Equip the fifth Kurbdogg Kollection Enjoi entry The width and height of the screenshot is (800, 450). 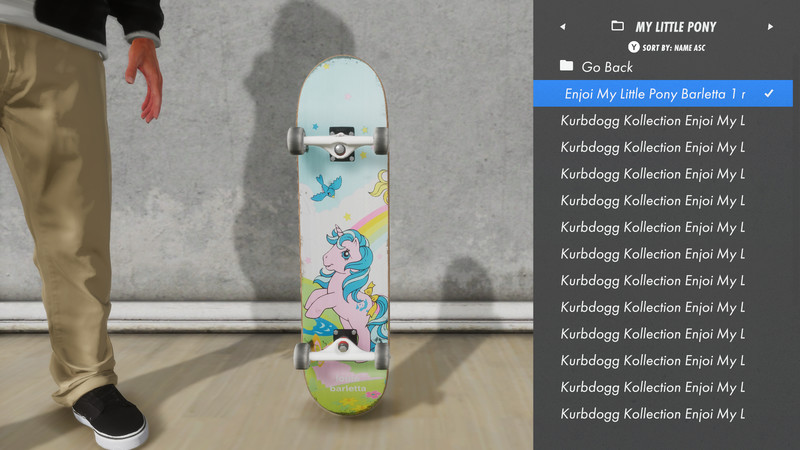tap(663, 227)
